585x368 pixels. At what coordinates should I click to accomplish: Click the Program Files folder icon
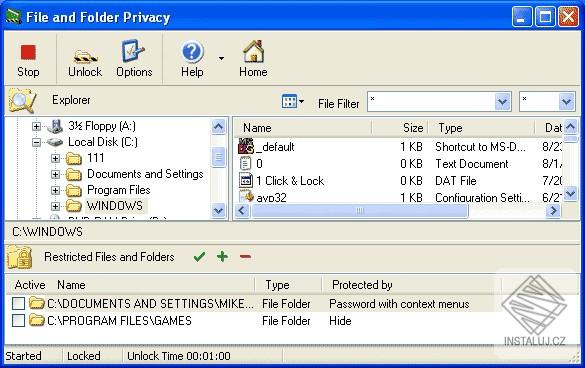(74, 191)
